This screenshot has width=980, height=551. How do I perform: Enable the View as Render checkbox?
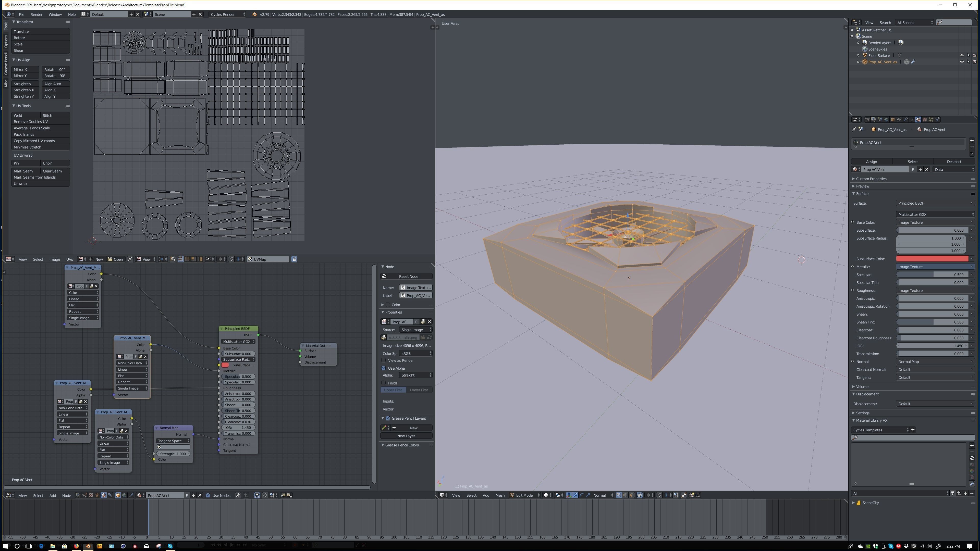(384, 360)
